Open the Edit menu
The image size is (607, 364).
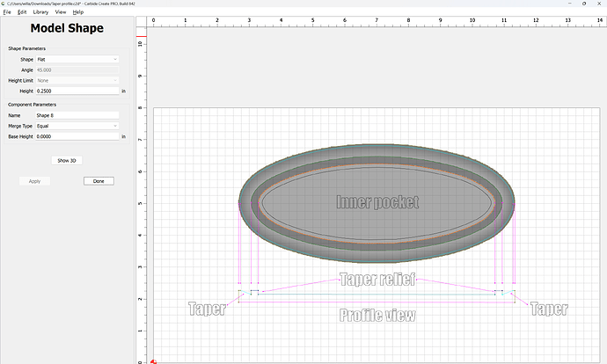[x=21, y=12]
